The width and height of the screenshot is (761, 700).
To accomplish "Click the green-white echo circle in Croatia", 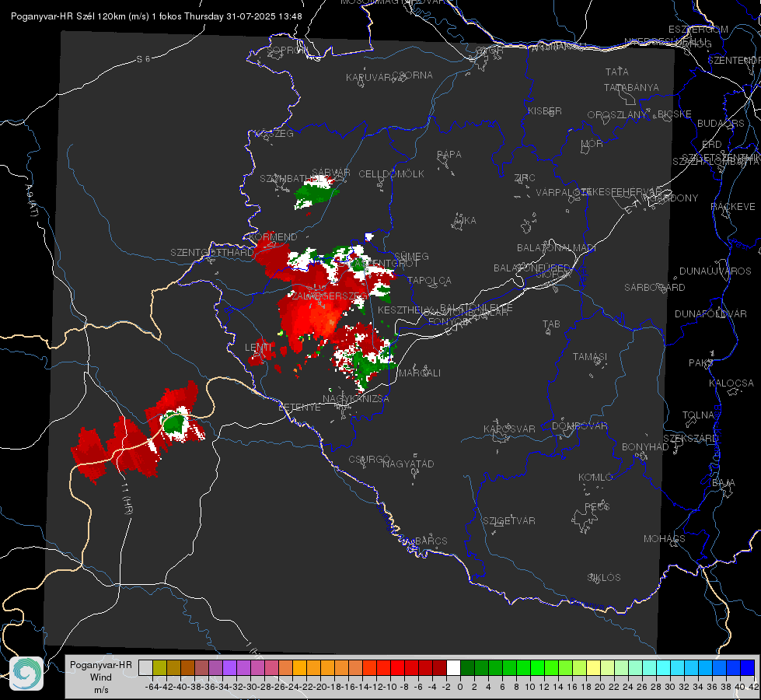I will click(175, 422).
